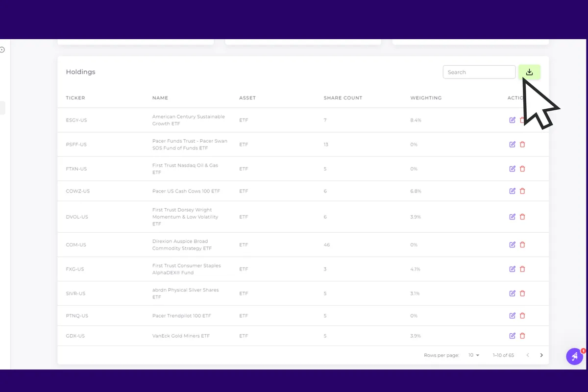Expand the collapsed left sidebar
This screenshot has height=392, width=588.
[x=2, y=49]
